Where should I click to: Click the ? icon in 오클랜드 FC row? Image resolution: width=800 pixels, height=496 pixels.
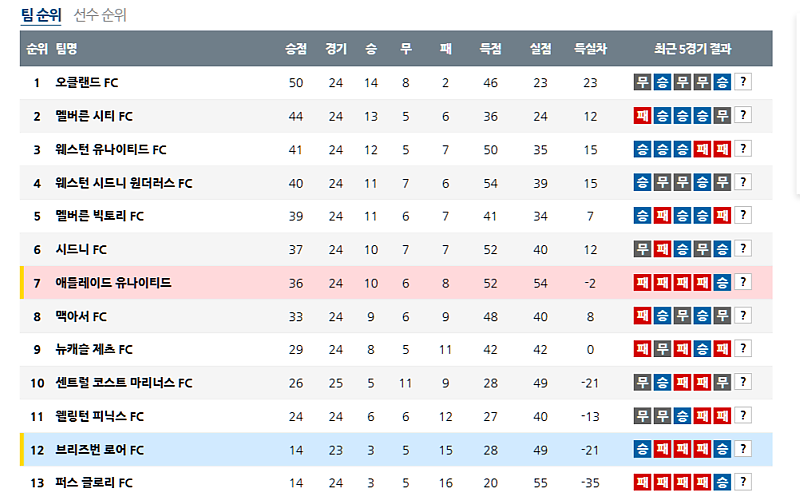tap(743, 82)
